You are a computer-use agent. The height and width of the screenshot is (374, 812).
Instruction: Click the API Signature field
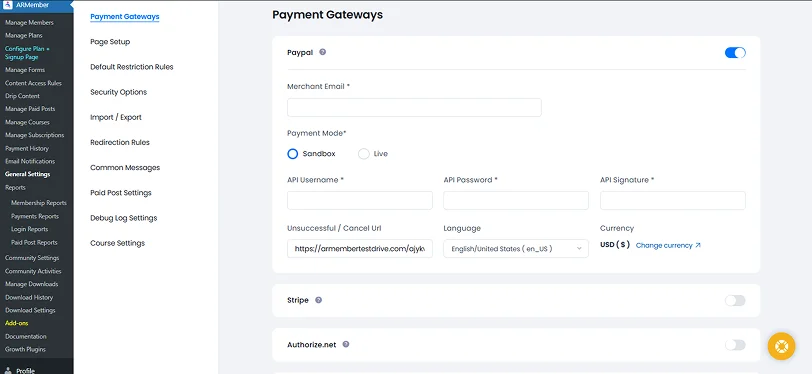(x=673, y=200)
